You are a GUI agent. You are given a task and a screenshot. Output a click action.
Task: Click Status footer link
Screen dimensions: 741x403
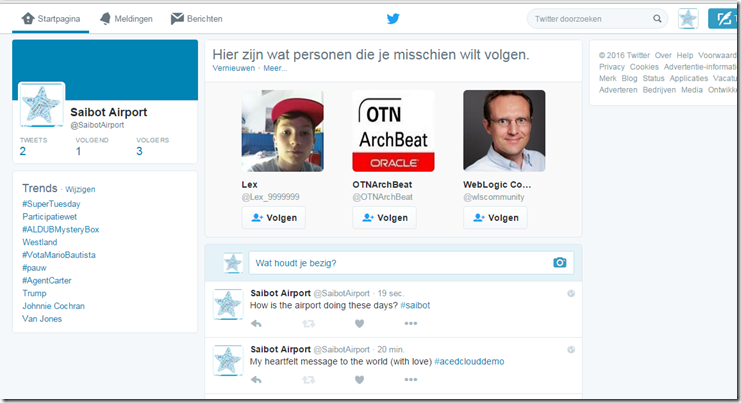(x=654, y=78)
